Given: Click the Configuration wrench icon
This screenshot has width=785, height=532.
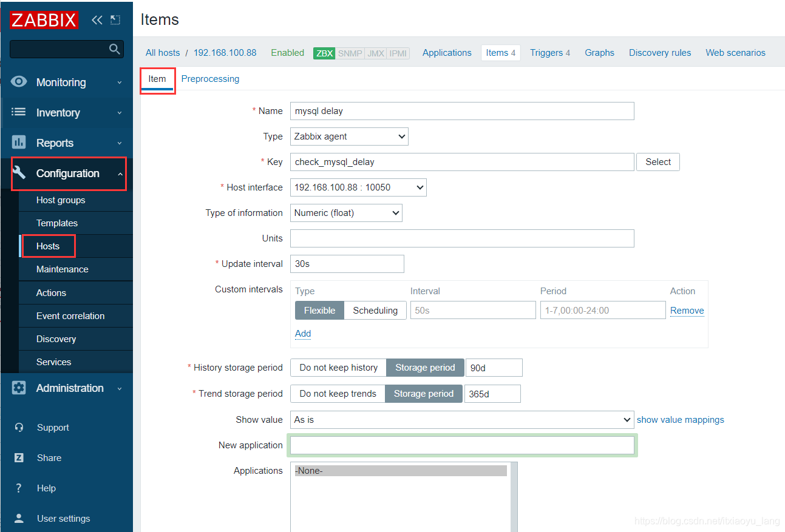Looking at the screenshot, I should (19, 173).
